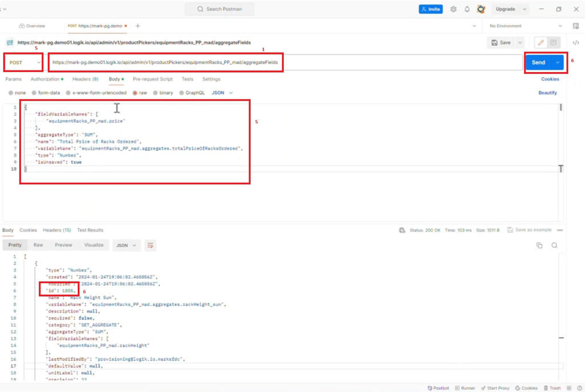
Task: Open the request Tests tab
Action: [x=187, y=79]
